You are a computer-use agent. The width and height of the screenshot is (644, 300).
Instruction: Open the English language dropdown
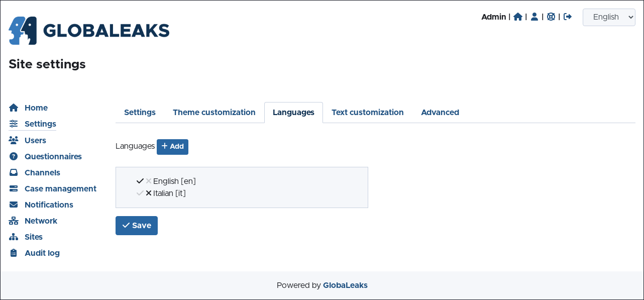609,17
